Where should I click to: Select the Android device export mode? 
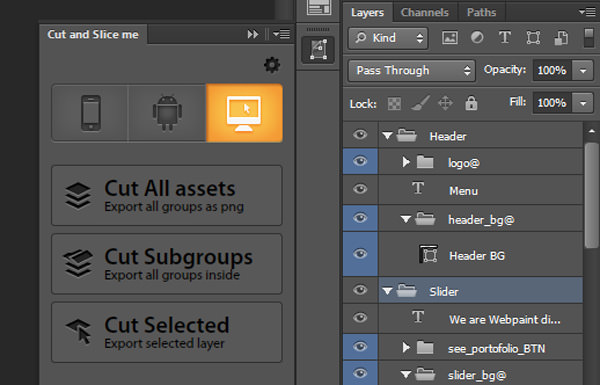(x=167, y=113)
